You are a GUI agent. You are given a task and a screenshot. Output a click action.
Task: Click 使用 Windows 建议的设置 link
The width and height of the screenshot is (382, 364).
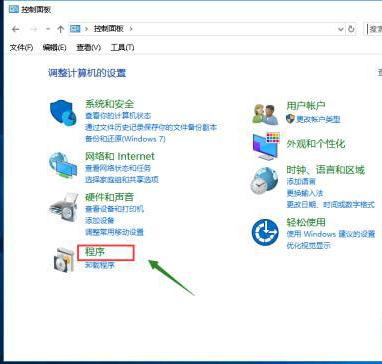tap(331, 234)
